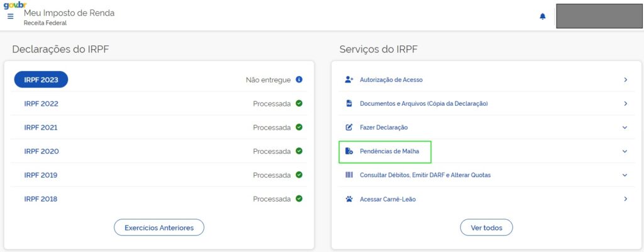Click the Carnê-Leão paw icon
The width and height of the screenshot is (644, 252).
[349, 199]
